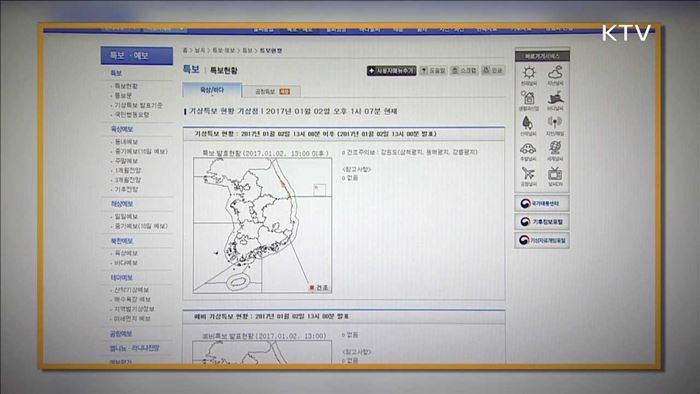
Task: Click 중기예보(10일 예보) under 육상예보
Action: coord(141,152)
